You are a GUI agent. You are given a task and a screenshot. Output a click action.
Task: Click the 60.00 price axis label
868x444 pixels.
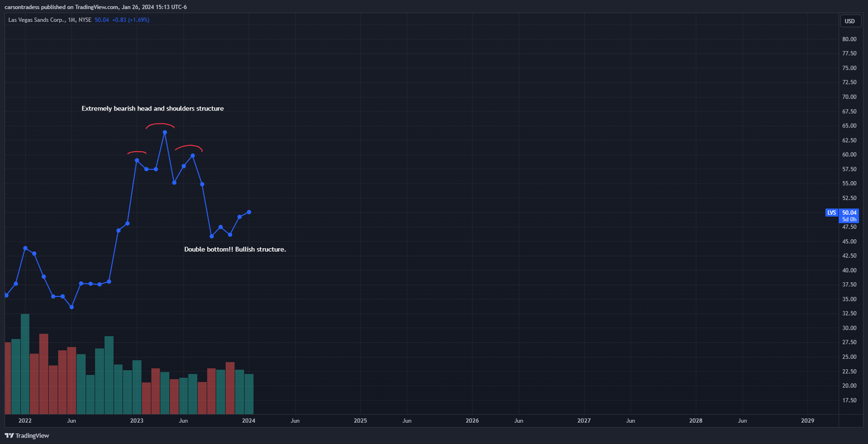(x=849, y=155)
